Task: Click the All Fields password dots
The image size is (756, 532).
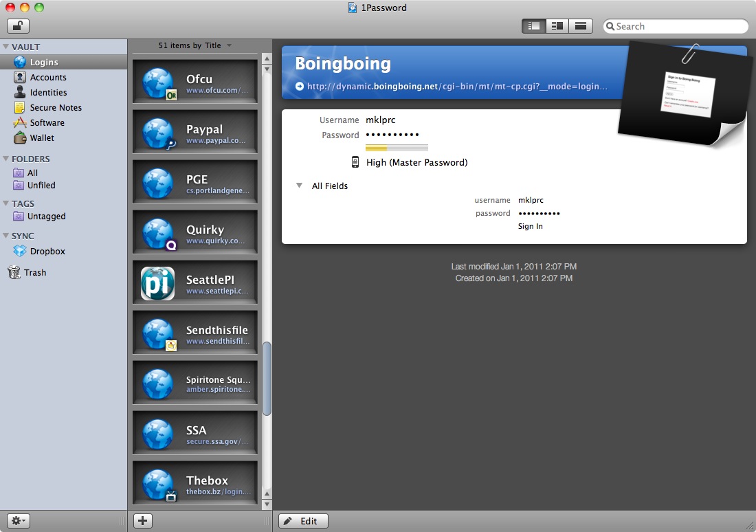Action: click(x=539, y=213)
